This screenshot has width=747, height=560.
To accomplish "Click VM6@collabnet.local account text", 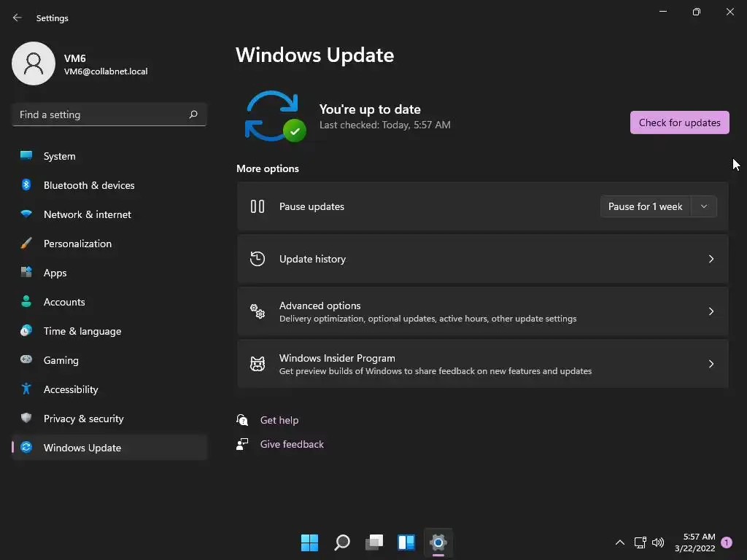I will click(106, 71).
